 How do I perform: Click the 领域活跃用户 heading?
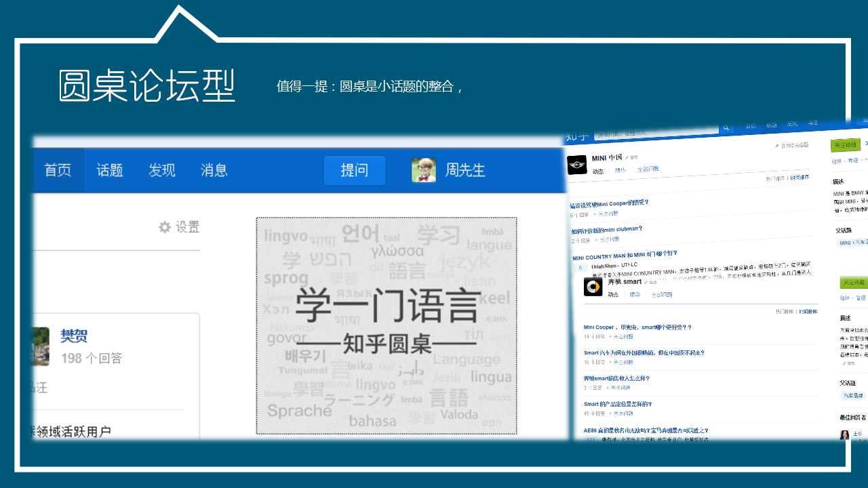71,431
